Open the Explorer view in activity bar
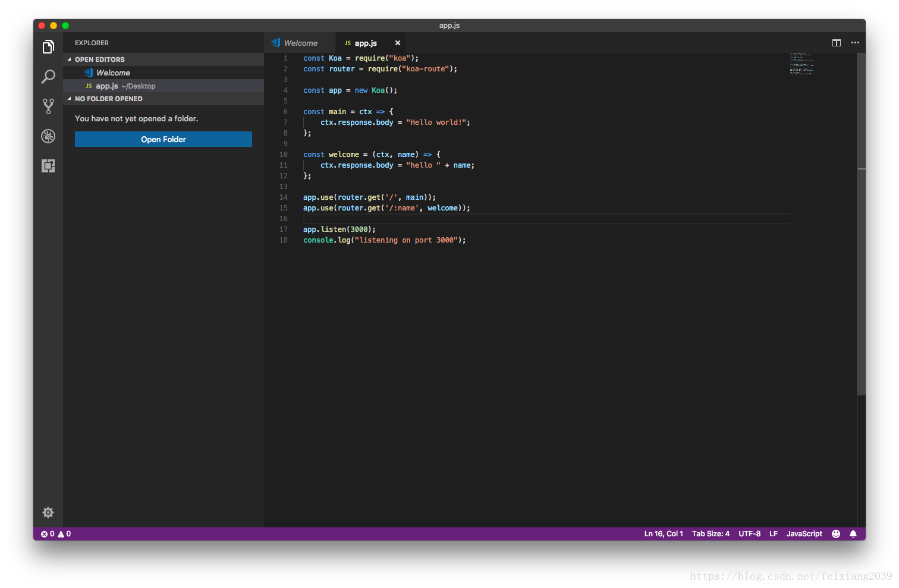The width and height of the screenshot is (899, 588). (48, 47)
